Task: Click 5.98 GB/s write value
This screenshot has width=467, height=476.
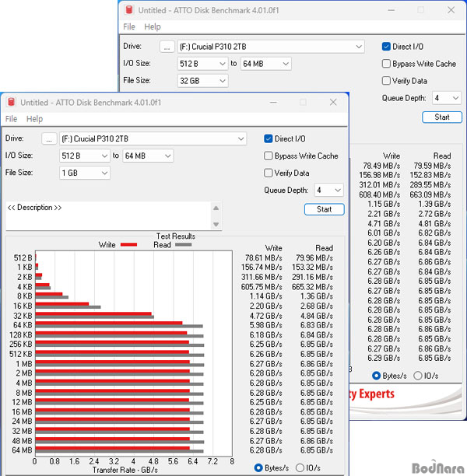Action: pyautogui.click(x=266, y=325)
